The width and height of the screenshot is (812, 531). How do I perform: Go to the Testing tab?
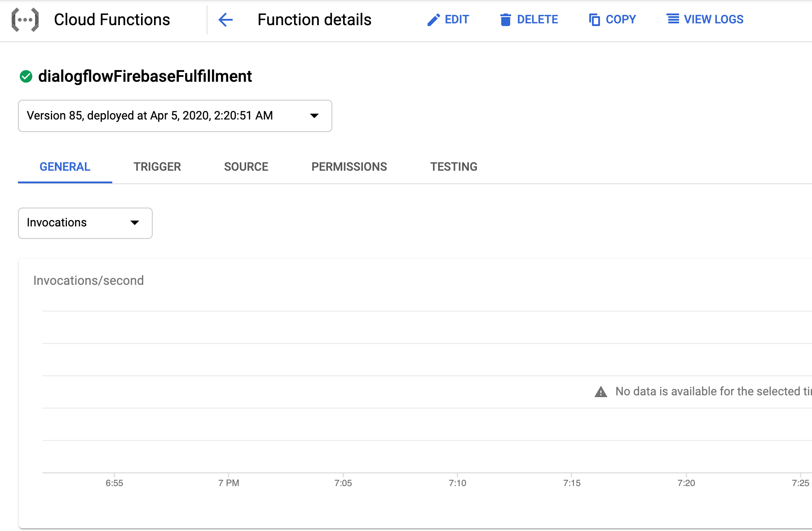(x=454, y=167)
